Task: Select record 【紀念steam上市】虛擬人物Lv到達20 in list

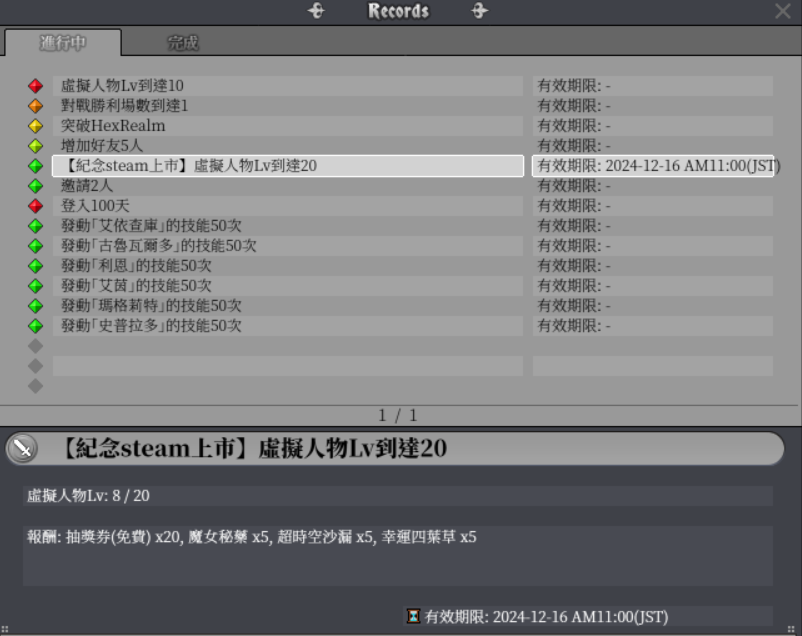Action: tap(288, 166)
